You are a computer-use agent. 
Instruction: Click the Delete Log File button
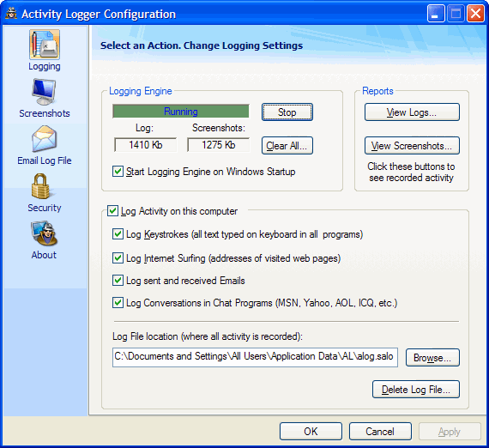[416, 390]
